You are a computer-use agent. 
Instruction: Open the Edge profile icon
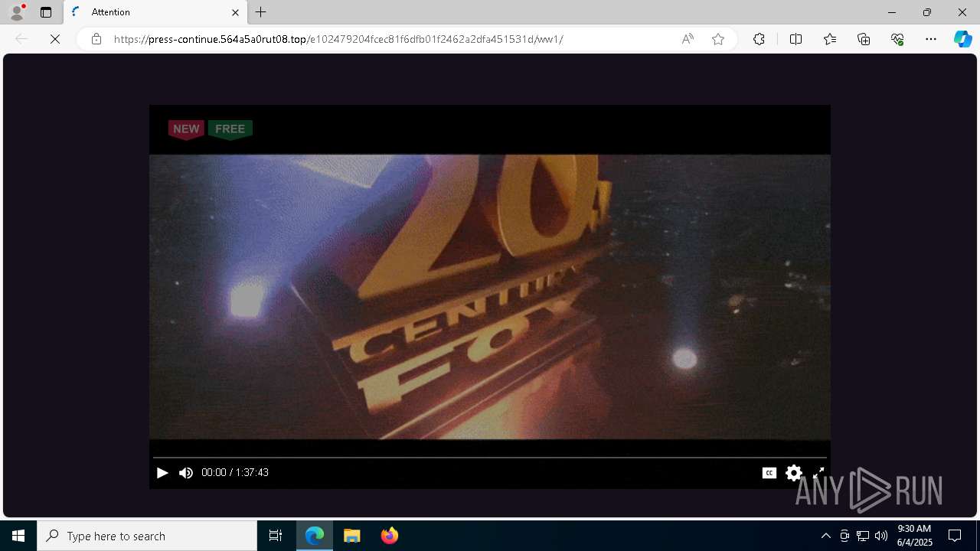16,12
